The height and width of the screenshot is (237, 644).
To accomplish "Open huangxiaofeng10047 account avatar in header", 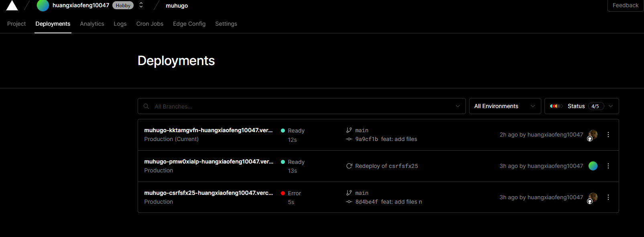I will click(x=43, y=5).
